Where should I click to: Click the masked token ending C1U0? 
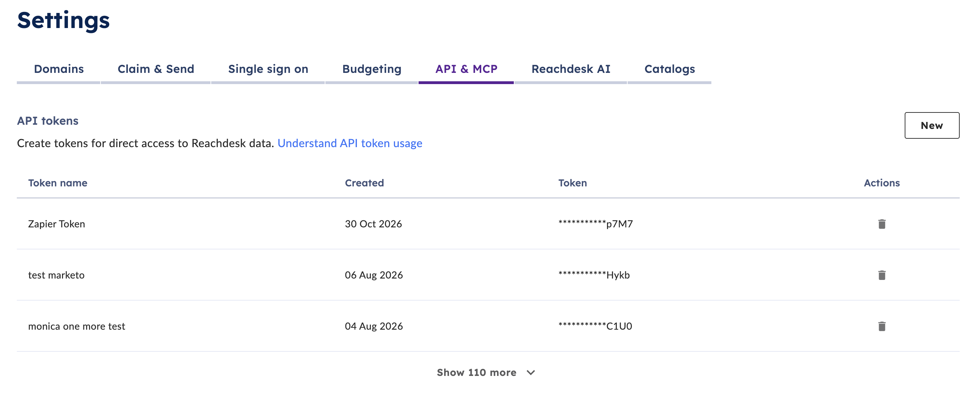[x=595, y=326]
